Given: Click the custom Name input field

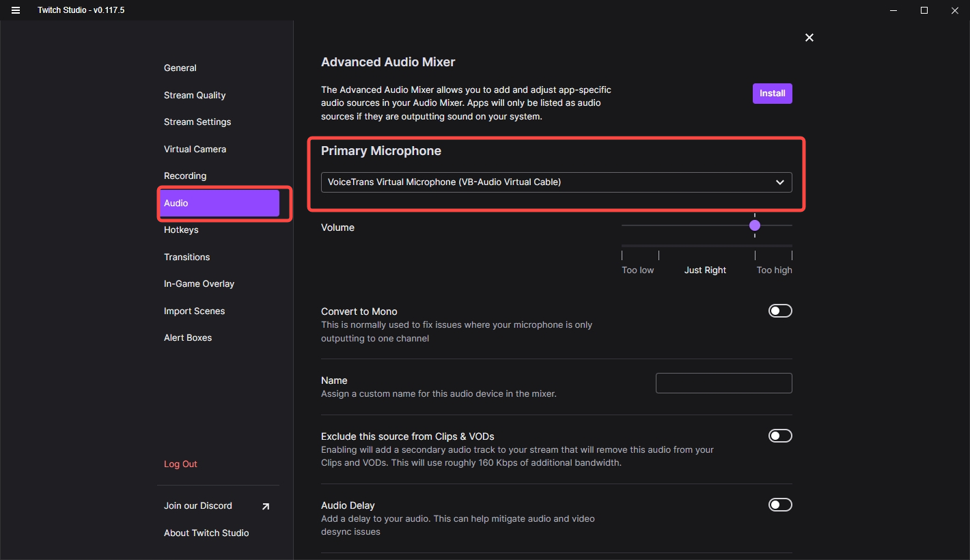Looking at the screenshot, I should (723, 383).
